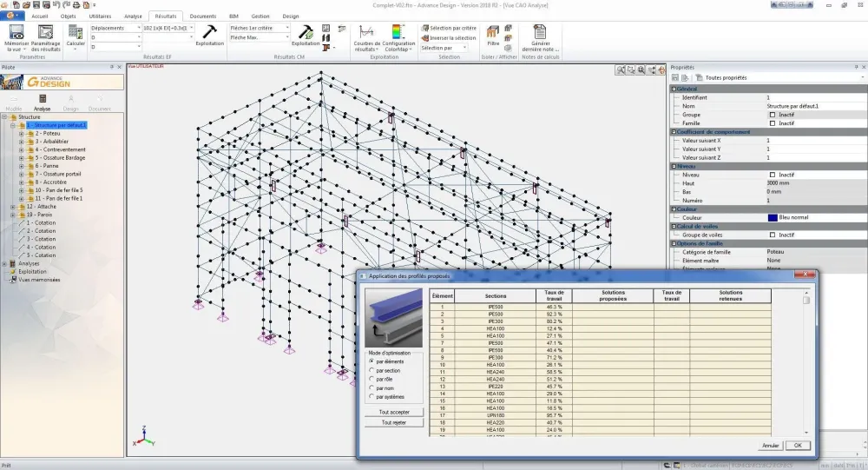Pin the Pilote panel
The height and width of the screenshot is (470, 868).
(112, 67)
